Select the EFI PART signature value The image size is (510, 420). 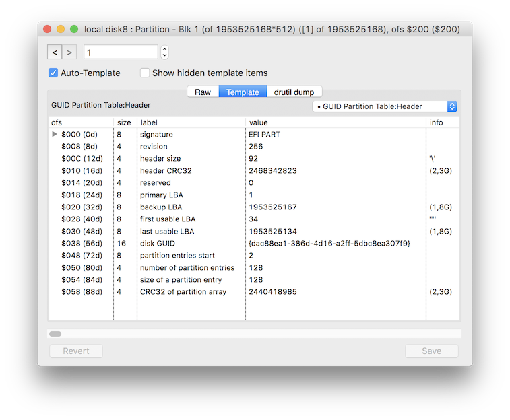[264, 134]
